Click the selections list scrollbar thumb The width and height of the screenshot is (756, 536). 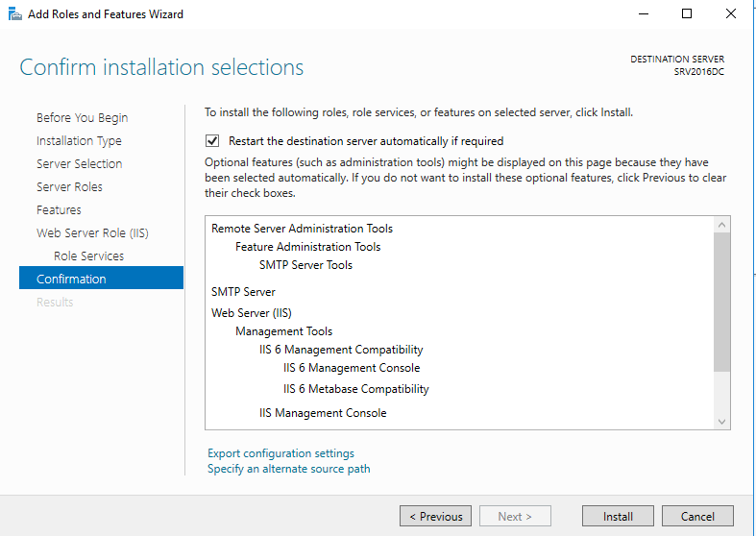click(x=722, y=302)
